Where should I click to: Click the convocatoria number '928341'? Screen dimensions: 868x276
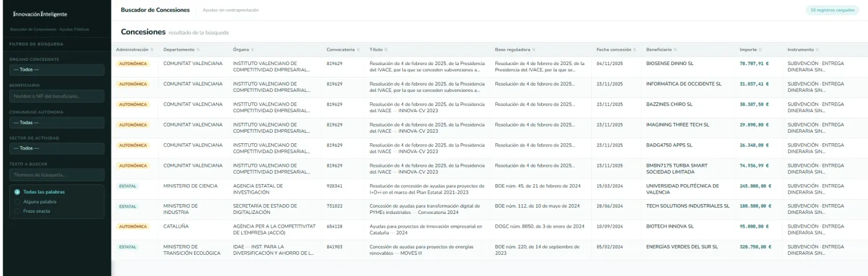point(335,185)
